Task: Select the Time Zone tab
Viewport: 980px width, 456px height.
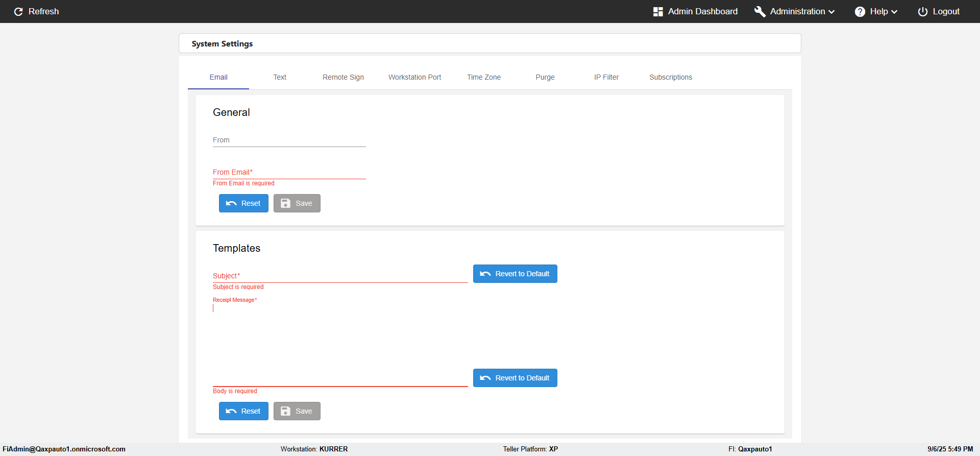Action: [x=484, y=78]
